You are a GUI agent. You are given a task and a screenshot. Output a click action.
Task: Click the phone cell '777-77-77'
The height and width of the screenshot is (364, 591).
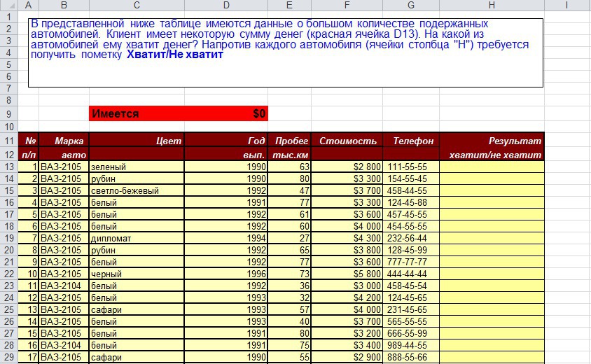[411, 262]
